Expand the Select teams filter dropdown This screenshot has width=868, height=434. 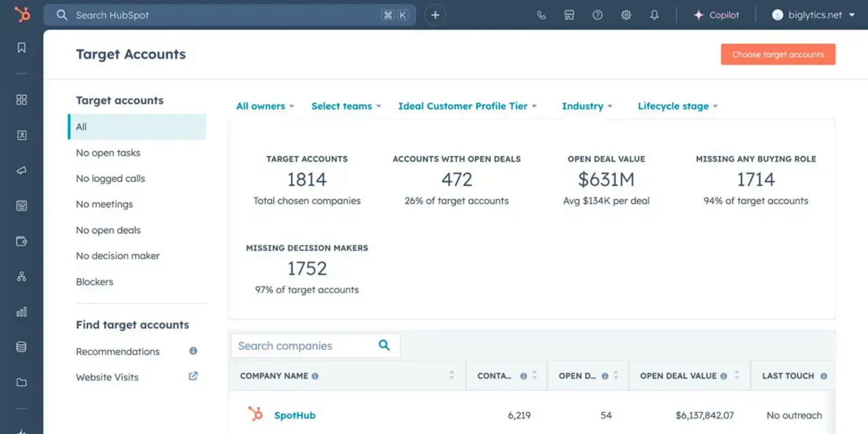coord(346,106)
